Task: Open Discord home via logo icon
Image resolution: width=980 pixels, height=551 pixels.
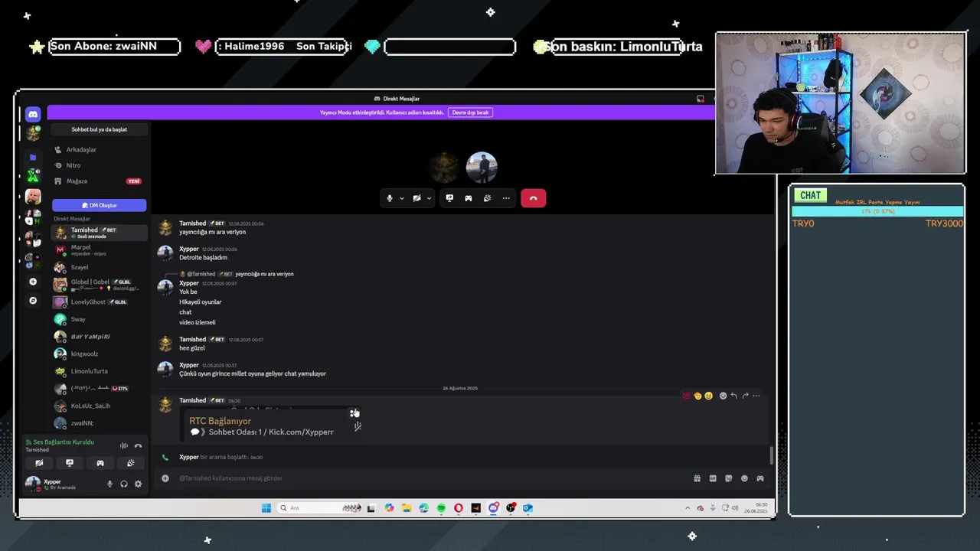Action: tap(32, 114)
